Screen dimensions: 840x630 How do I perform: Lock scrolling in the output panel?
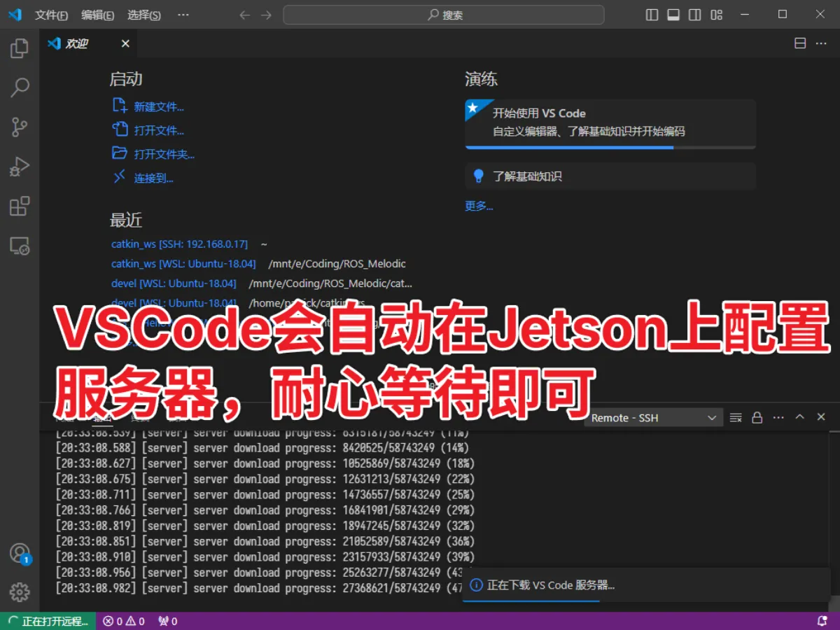coord(757,417)
